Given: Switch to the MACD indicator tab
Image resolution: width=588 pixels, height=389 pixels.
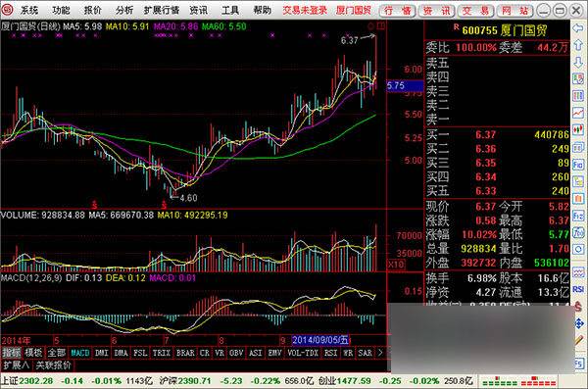Looking at the screenshot, I should 80,353.
